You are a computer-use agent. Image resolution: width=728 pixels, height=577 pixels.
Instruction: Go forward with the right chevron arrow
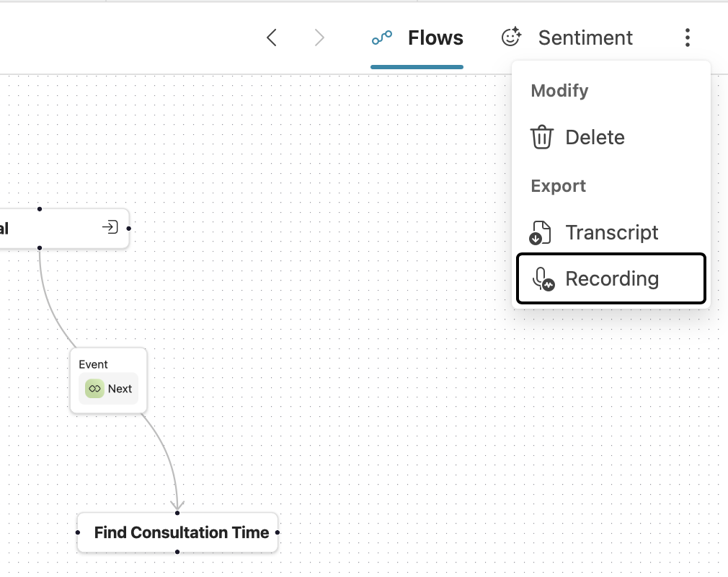point(319,38)
